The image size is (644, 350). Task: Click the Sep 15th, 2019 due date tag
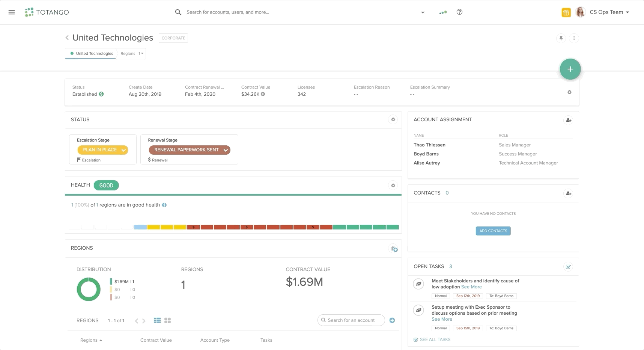468,328
